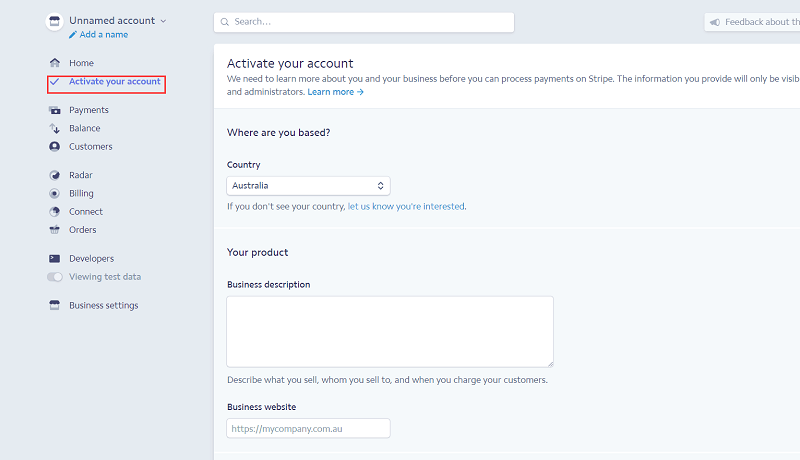Click into the Business description text area
Viewport: 800px width, 460px height.
click(390, 331)
